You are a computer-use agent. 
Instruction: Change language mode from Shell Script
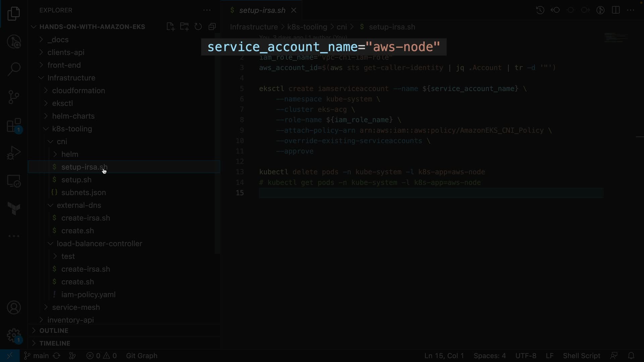[x=581, y=356]
